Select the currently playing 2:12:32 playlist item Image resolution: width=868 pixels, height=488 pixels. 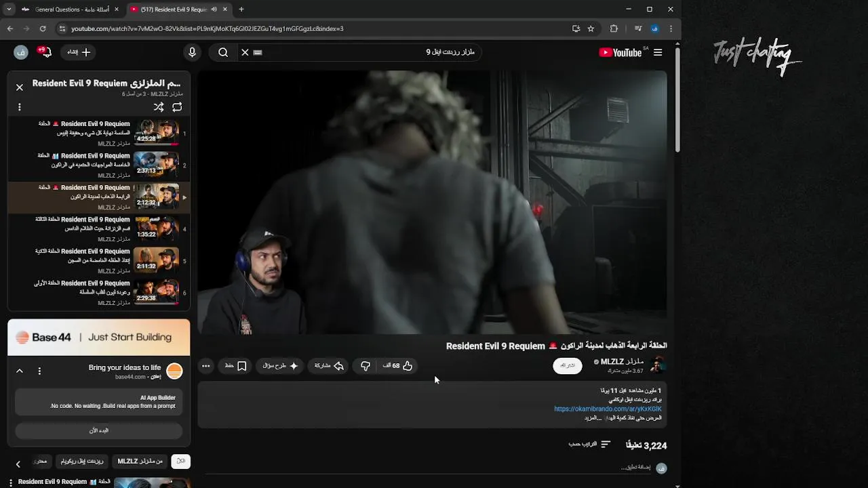coord(99,197)
